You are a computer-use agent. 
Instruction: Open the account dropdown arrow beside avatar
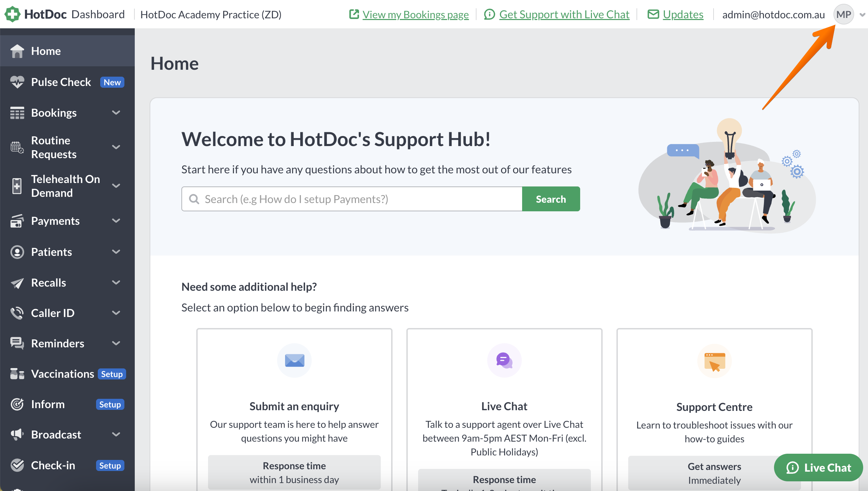coord(862,15)
